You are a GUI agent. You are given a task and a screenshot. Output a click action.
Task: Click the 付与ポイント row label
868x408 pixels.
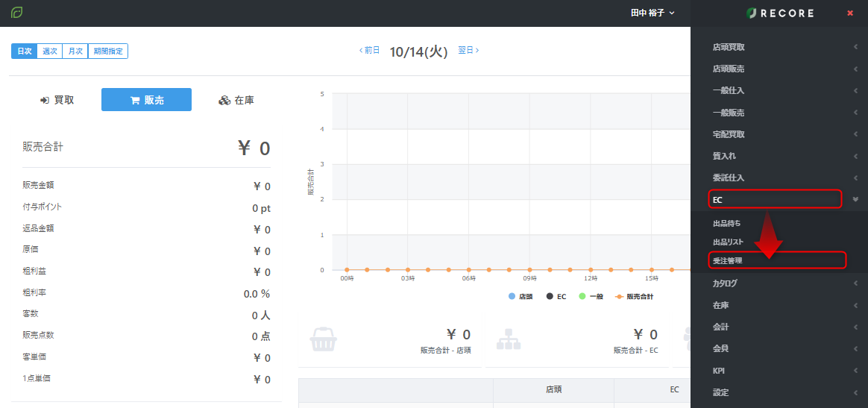(x=42, y=207)
